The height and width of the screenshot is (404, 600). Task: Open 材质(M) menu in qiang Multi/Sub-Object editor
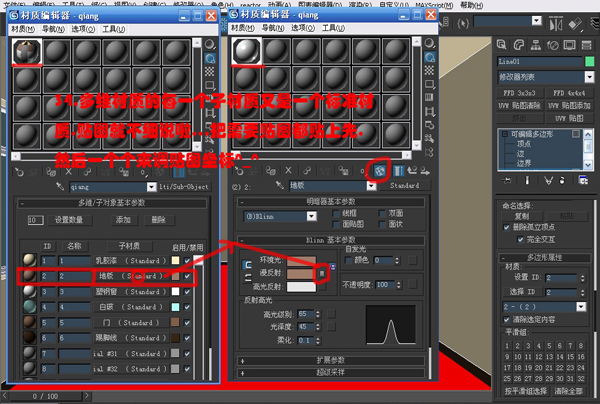click(23, 29)
